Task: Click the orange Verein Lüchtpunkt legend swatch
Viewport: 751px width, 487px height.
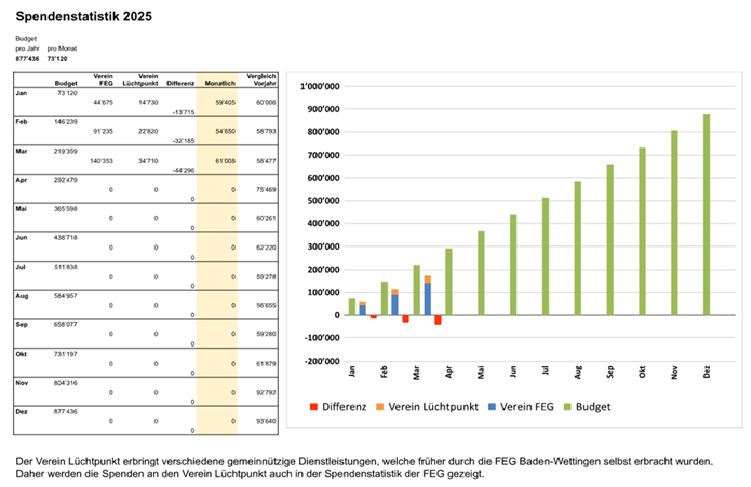Action: [384, 407]
